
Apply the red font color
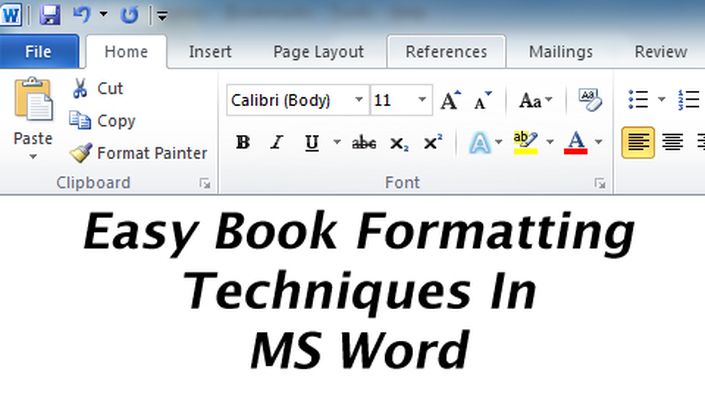(x=576, y=143)
